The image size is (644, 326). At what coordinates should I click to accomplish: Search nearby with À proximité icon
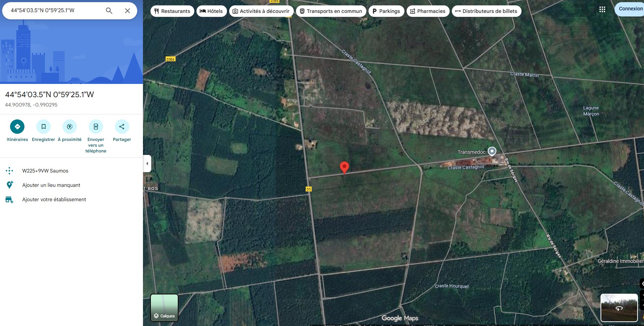[x=70, y=127]
